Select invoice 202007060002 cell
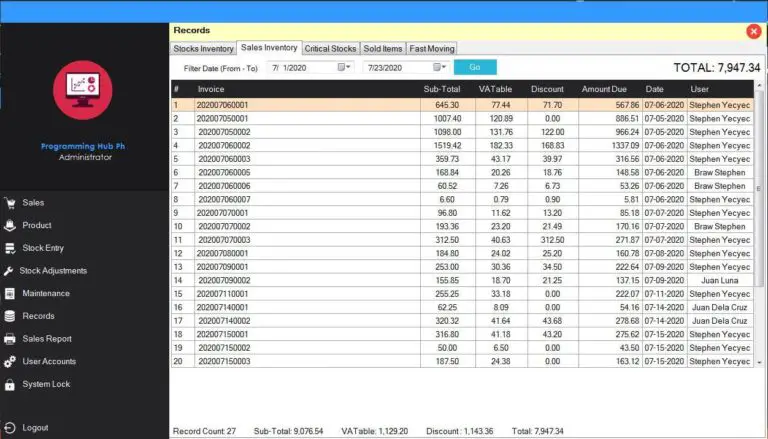This screenshot has height=439, width=768. pyautogui.click(x=307, y=146)
